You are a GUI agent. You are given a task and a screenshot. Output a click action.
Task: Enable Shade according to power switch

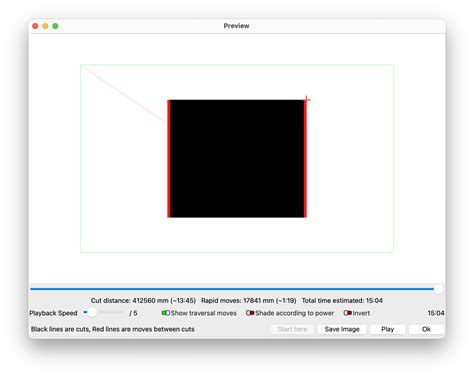250,313
